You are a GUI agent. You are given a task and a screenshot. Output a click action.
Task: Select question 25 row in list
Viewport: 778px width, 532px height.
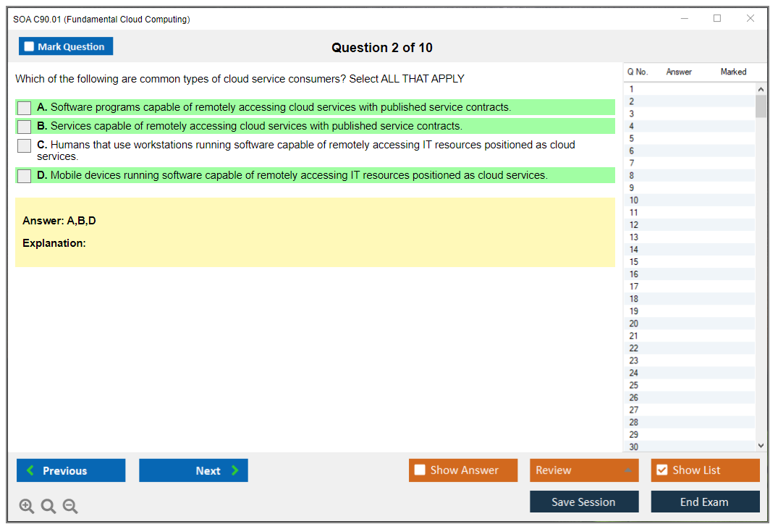click(634, 385)
